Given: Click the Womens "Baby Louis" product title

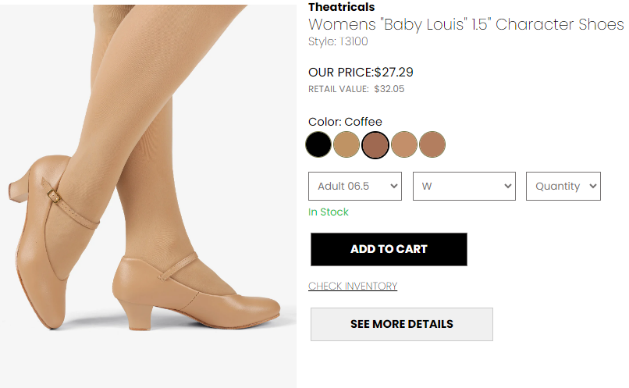Looking at the screenshot, I should pos(466,24).
